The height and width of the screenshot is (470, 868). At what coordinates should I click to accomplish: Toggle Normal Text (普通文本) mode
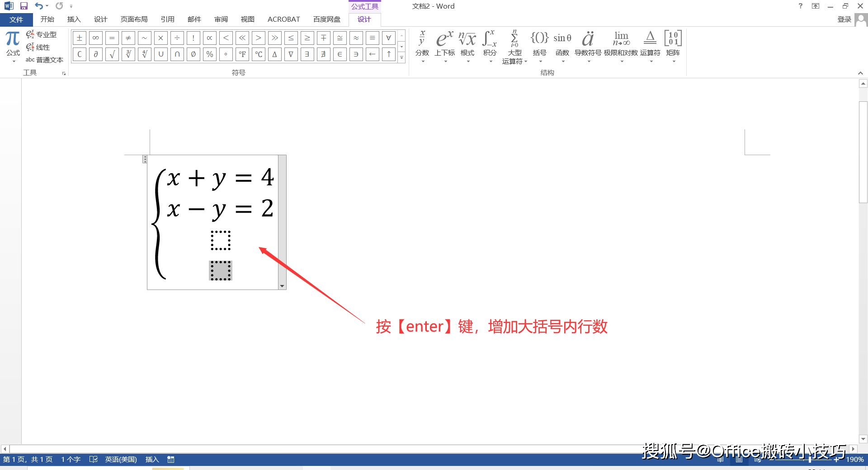(x=44, y=59)
